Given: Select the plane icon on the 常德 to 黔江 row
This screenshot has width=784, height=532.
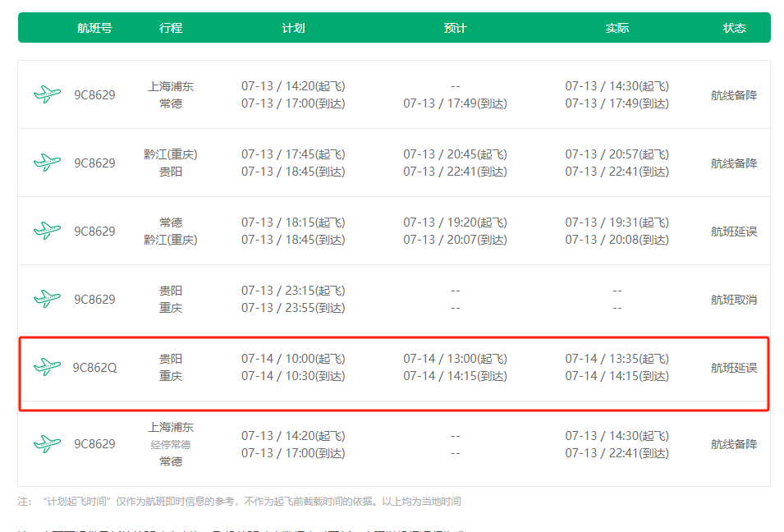Looking at the screenshot, I should pos(49,230).
